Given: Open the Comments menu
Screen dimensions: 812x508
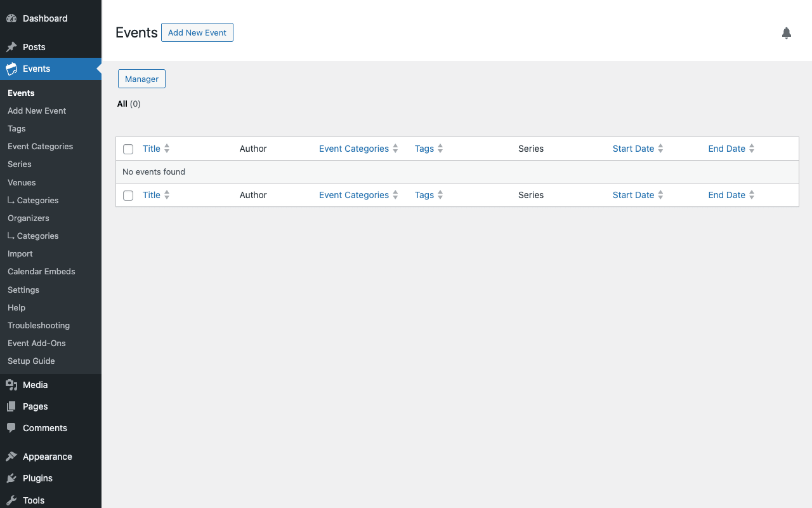Looking at the screenshot, I should click(x=51, y=428).
